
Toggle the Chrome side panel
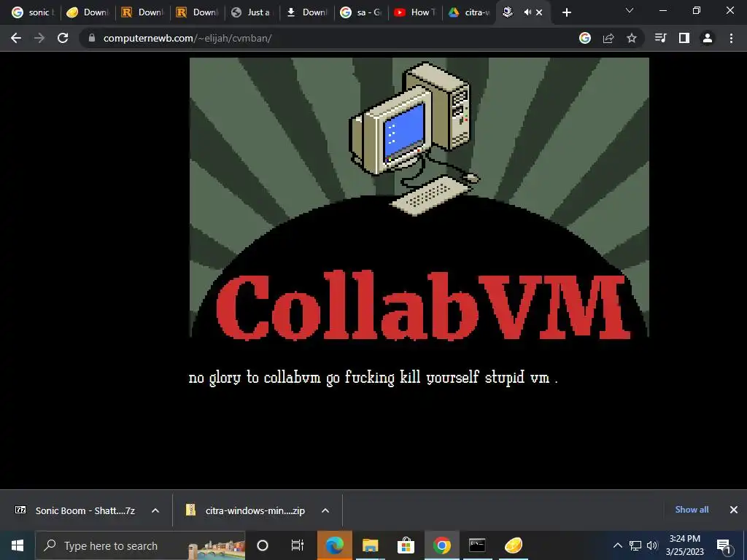(684, 38)
